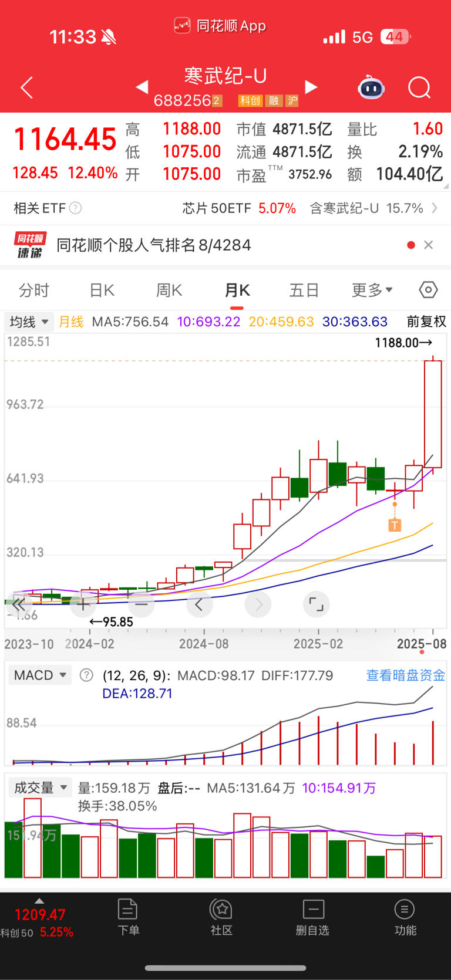Tap 查看暗盘资金 link
Screen dimensions: 451x980
[x=406, y=675]
